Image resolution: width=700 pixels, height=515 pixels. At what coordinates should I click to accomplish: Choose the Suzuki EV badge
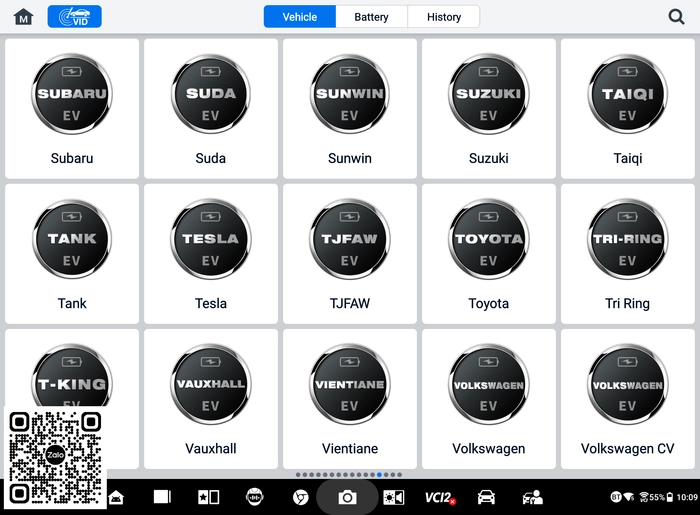coord(489,94)
